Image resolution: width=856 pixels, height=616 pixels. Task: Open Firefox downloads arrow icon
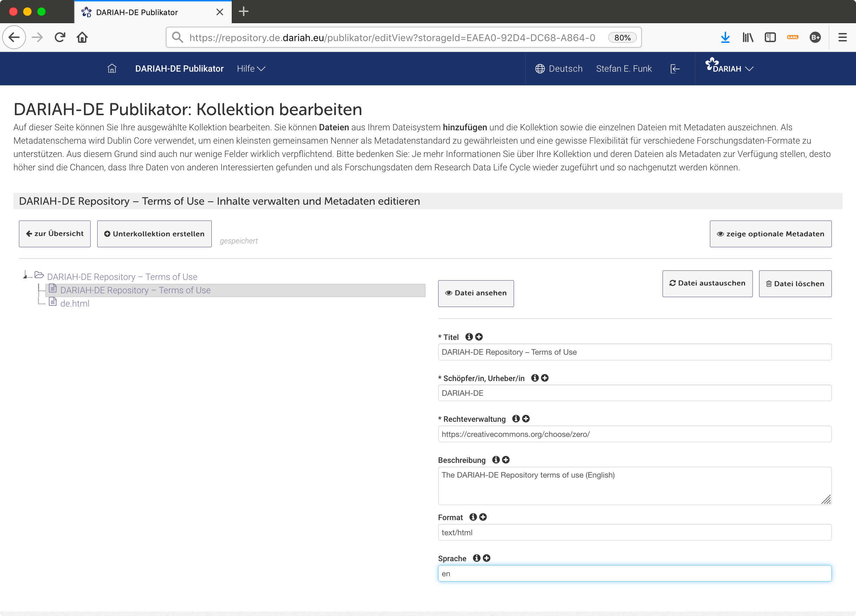click(725, 37)
